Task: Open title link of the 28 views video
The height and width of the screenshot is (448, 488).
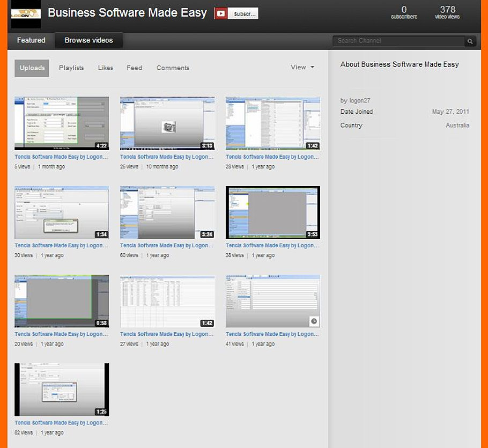Action: pos(272,157)
